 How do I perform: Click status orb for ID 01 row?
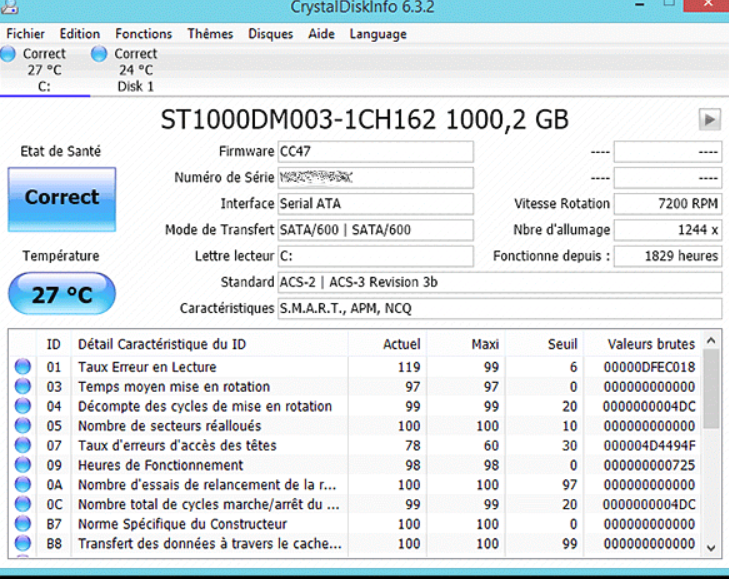pos(22,366)
